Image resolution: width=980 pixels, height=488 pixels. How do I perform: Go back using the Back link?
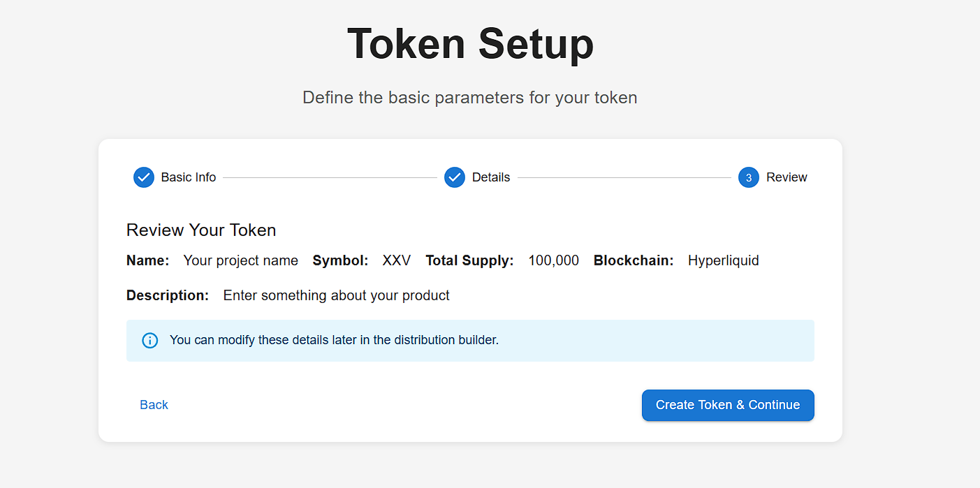pyautogui.click(x=154, y=405)
